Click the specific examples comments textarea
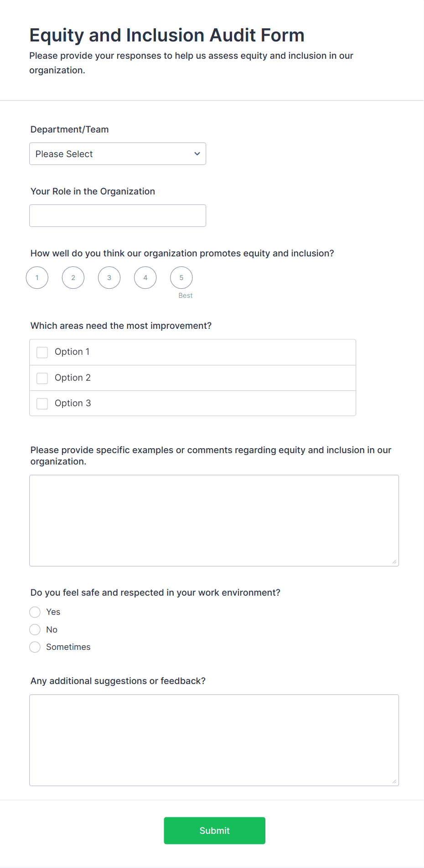Image resolution: width=424 pixels, height=868 pixels. 214,521
